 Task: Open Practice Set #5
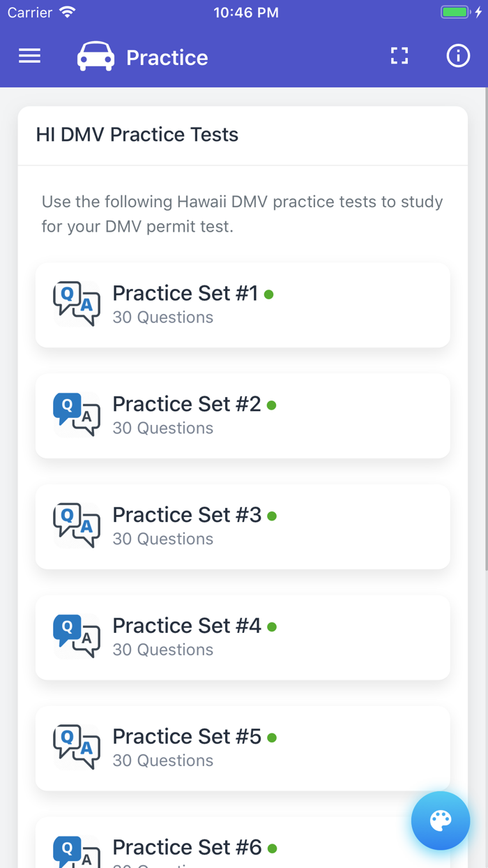coord(243,747)
